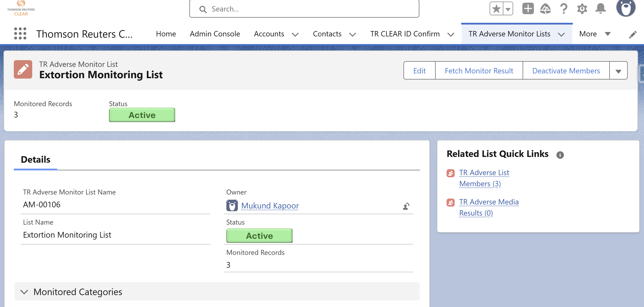Open the More navigation menu
Image resolution: width=644 pixels, height=307 pixels.
[595, 34]
